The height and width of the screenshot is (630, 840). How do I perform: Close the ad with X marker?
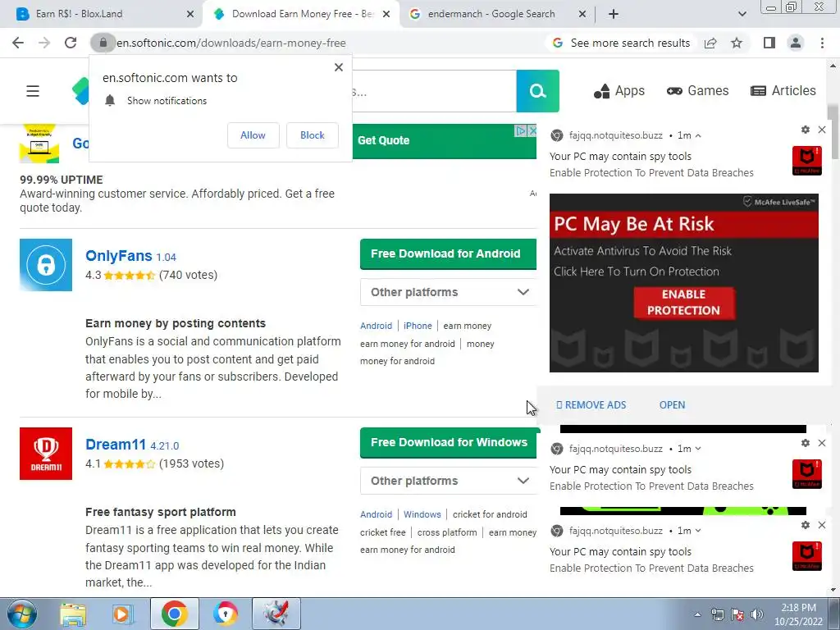pos(532,130)
